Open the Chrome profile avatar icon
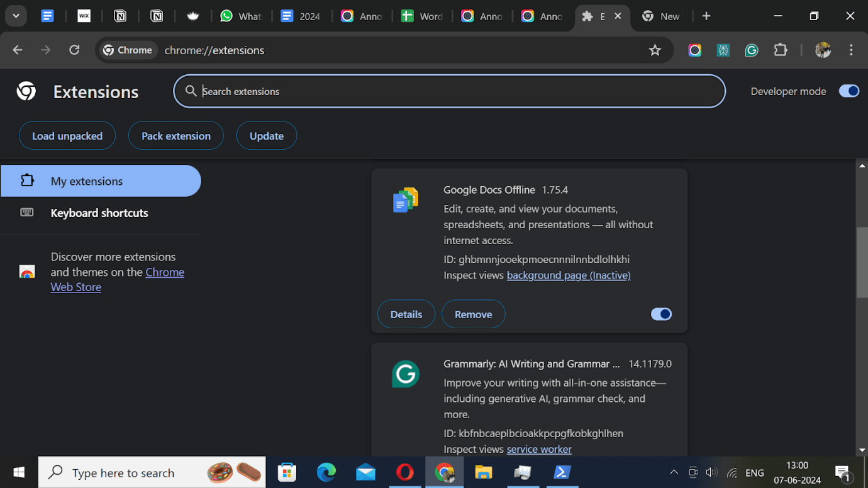 tap(823, 50)
